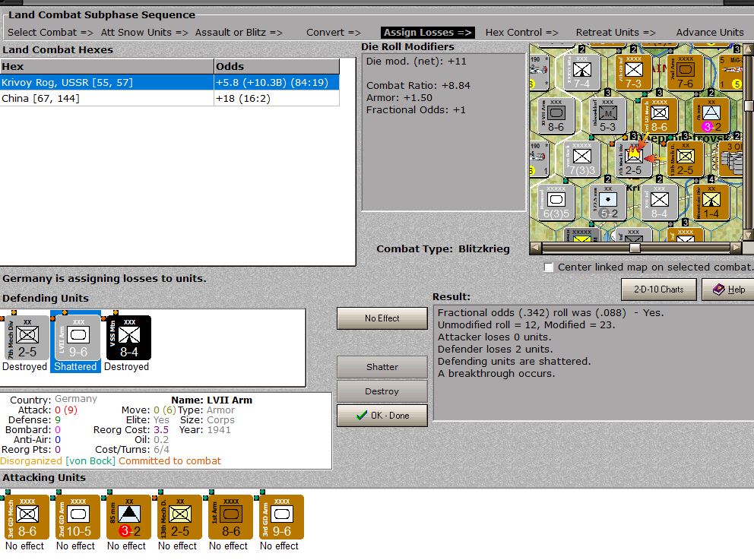Click map scroll down arrow
This screenshot has height=560, width=754.
749,235
